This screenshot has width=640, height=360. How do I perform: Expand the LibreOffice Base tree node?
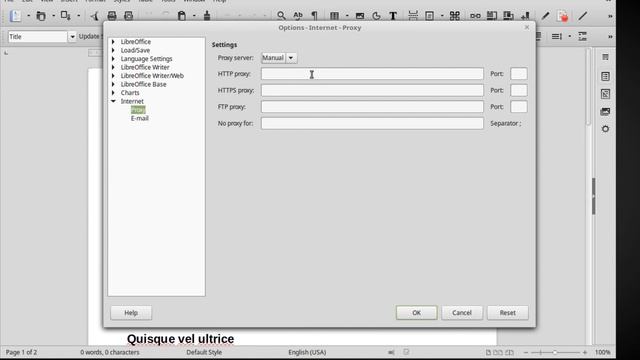point(113,84)
